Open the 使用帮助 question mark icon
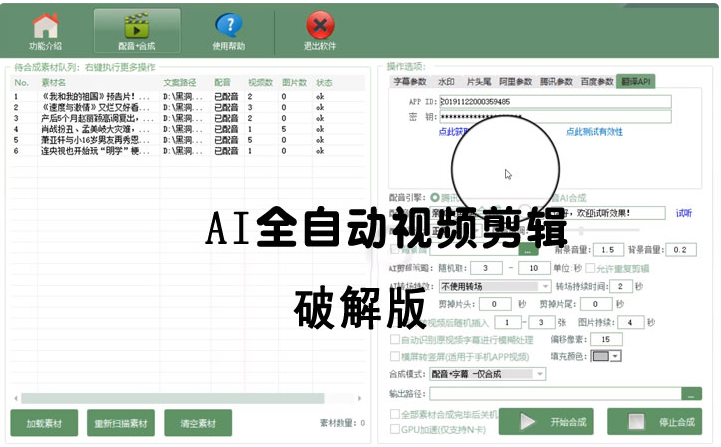Viewport: 721px width, 447px height. tap(229, 26)
